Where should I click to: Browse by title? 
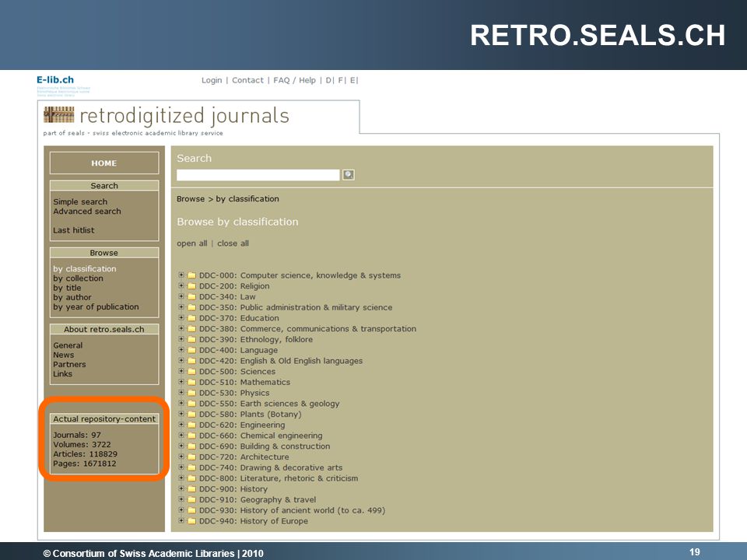click(x=67, y=288)
